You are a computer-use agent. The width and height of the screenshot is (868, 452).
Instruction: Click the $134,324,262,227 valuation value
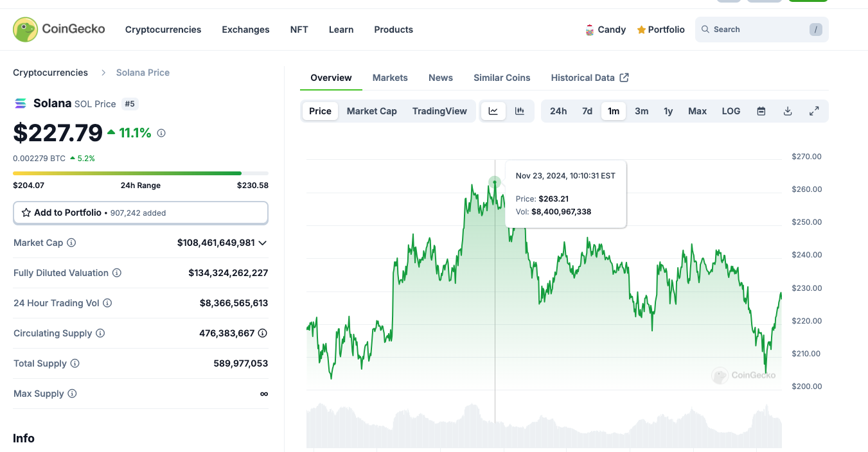click(x=228, y=273)
